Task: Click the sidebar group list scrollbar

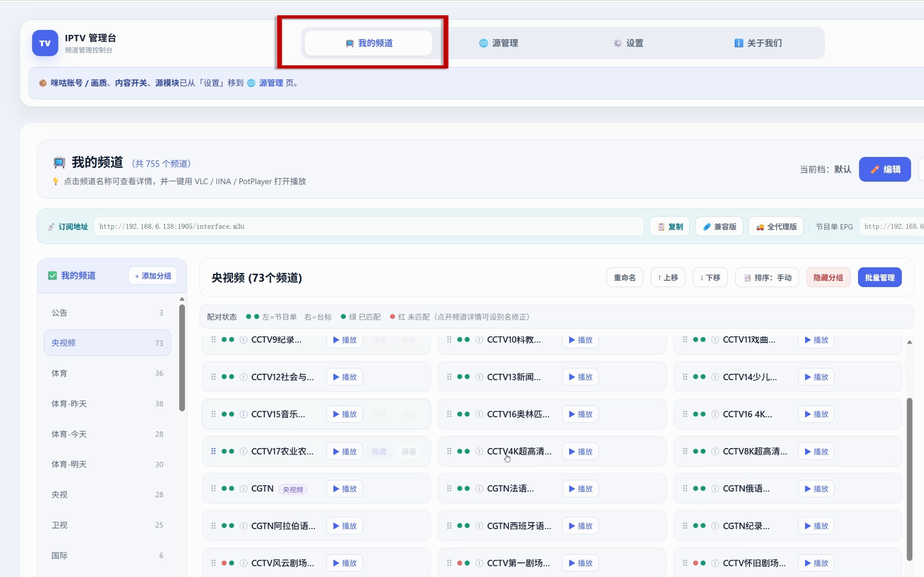Action: click(x=182, y=358)
